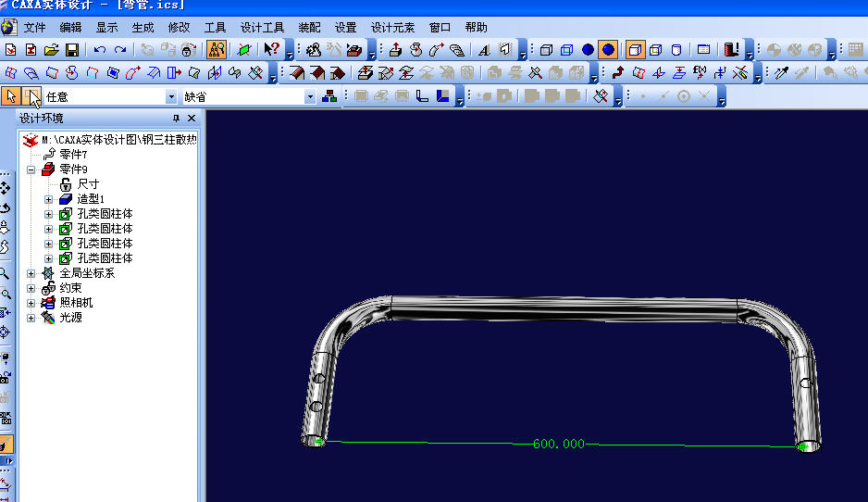Viewport: 868px width, 502px height.
Task: Redo the last undone action
Action: click(120, 50)
